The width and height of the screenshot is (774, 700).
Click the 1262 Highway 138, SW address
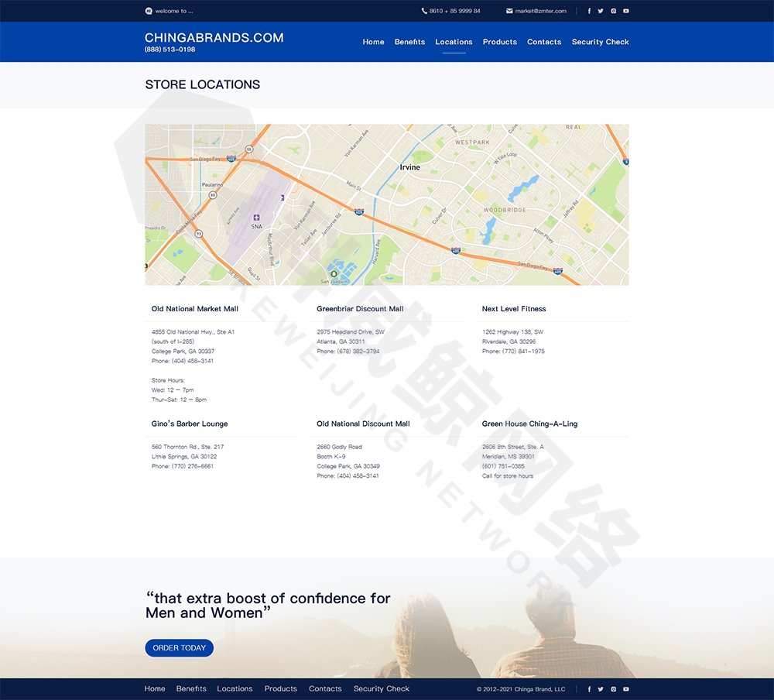512,332
